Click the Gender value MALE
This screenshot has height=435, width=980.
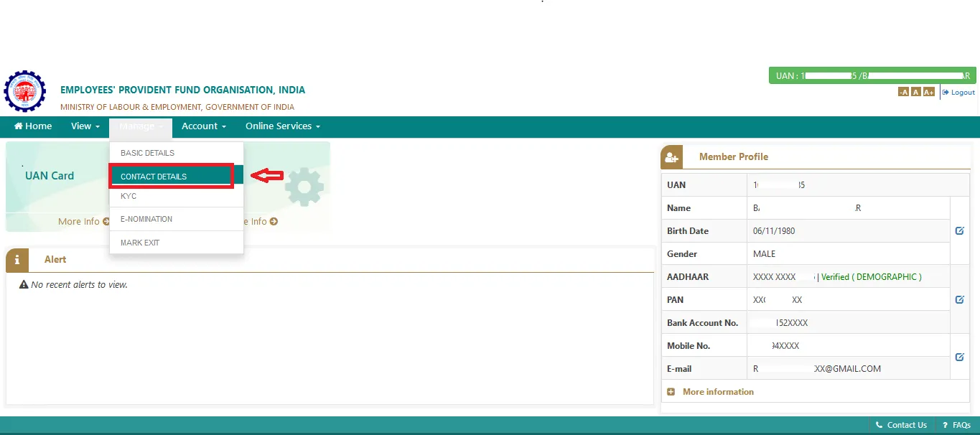click(x=765, y=254)
